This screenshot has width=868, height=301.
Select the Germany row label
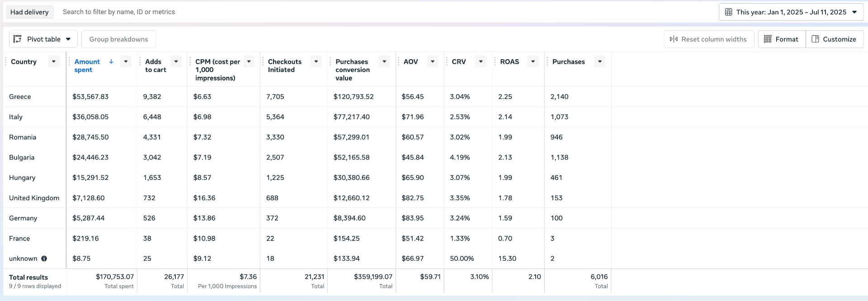[23, 218]
